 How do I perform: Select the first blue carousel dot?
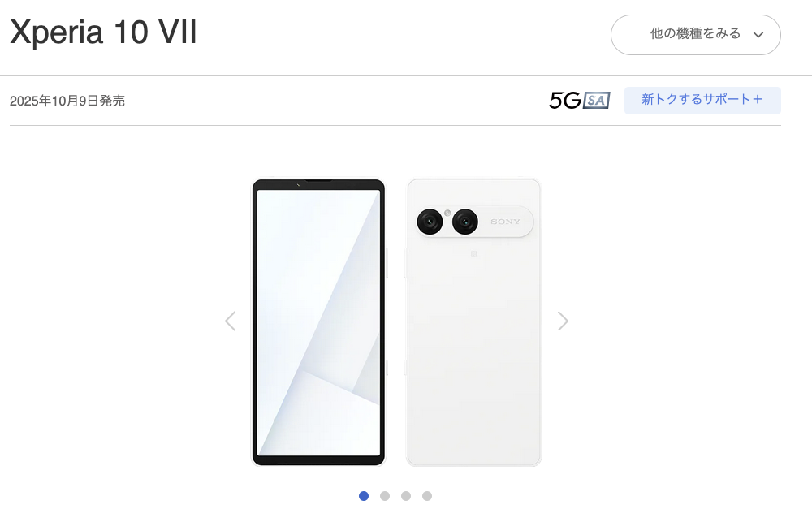(364, 496)
